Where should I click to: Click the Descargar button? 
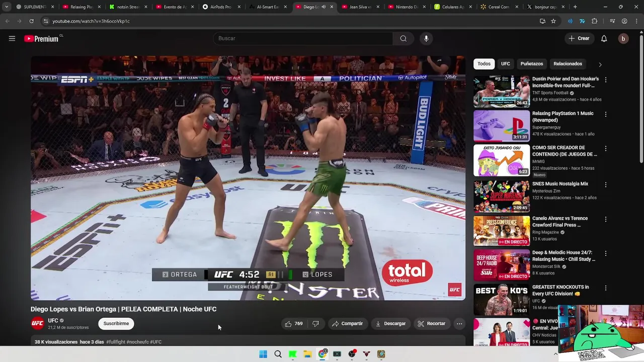tap(390, 324)
